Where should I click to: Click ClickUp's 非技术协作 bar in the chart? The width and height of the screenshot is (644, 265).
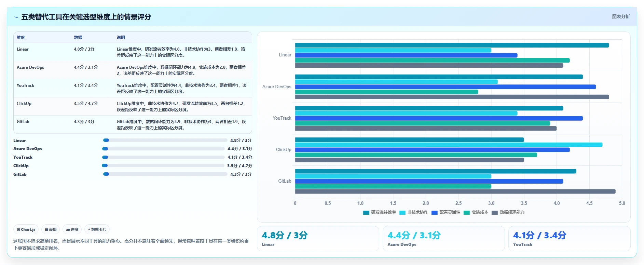click(x=449, y=145)
